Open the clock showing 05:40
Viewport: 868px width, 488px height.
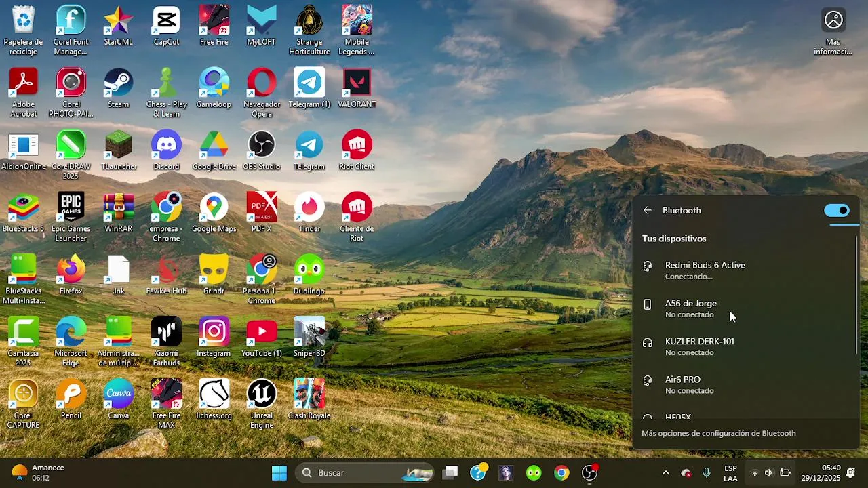coord(821,472)
